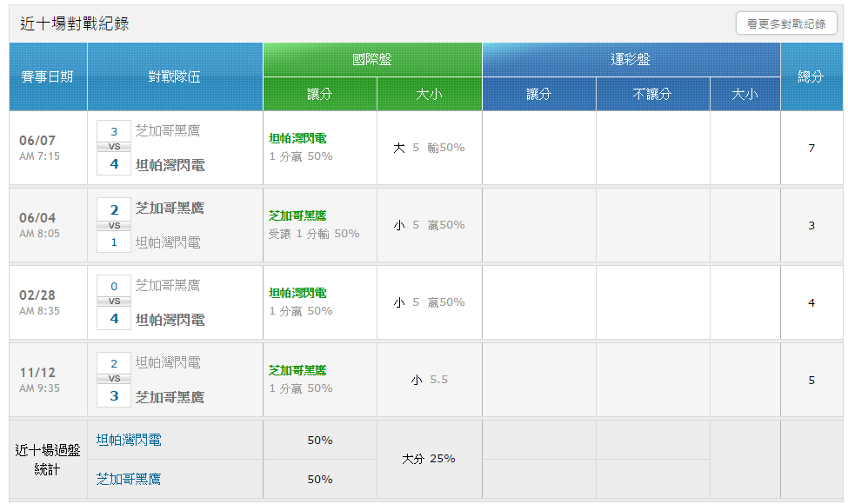Click the 賽事日期 column header

click(48, 76)
